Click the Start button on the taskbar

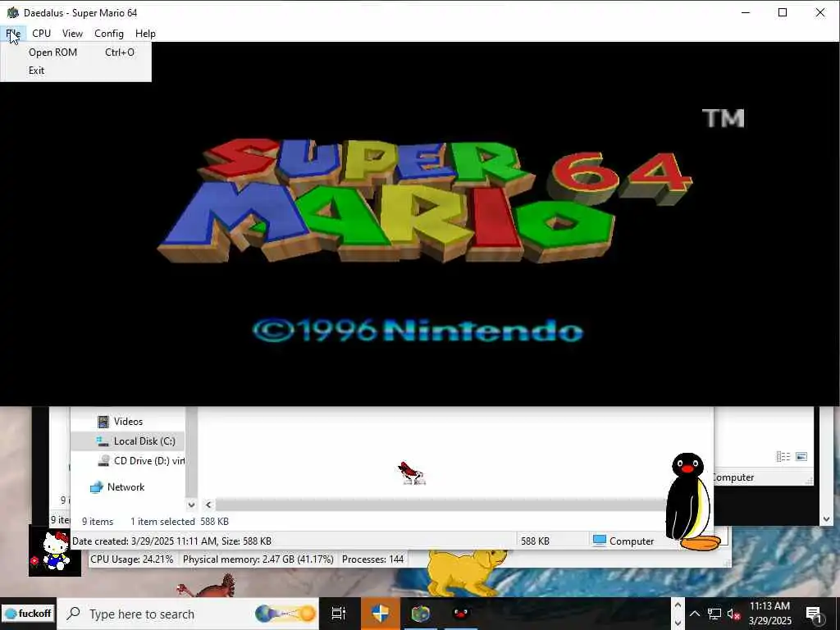[28, 614]
